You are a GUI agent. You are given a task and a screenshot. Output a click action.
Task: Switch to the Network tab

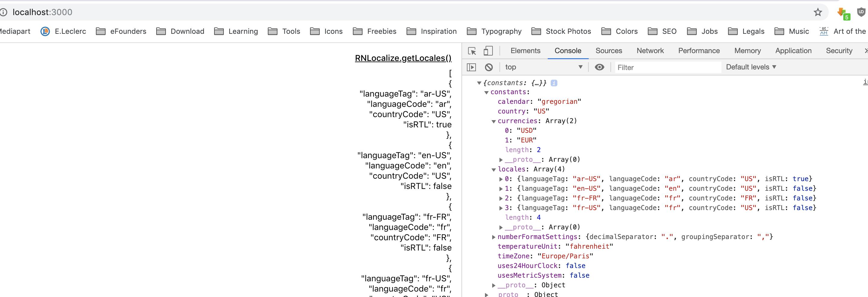[x=650, y=51]
